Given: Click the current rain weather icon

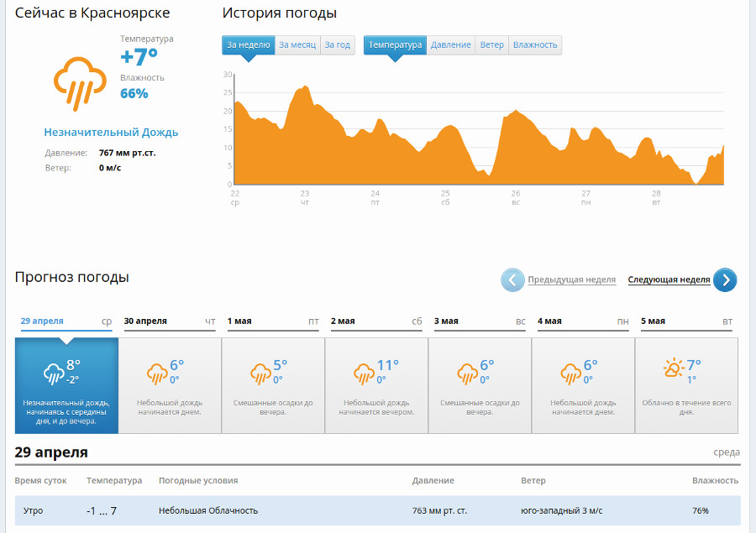Looking at the screenshot, I should (80, 83).
